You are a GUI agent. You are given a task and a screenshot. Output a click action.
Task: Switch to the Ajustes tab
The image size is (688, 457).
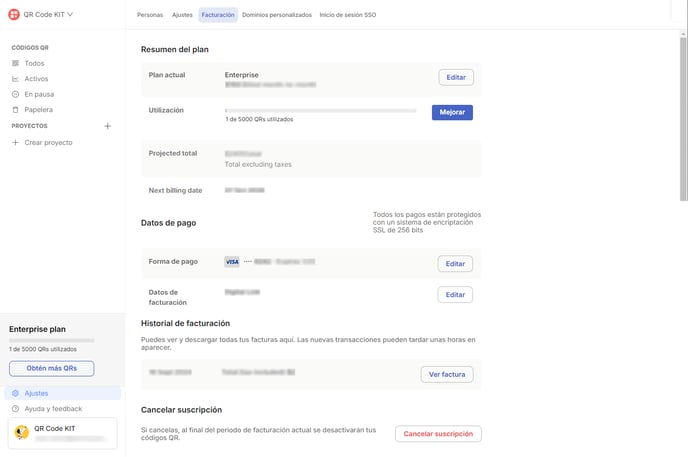click(x=182, y=15)
